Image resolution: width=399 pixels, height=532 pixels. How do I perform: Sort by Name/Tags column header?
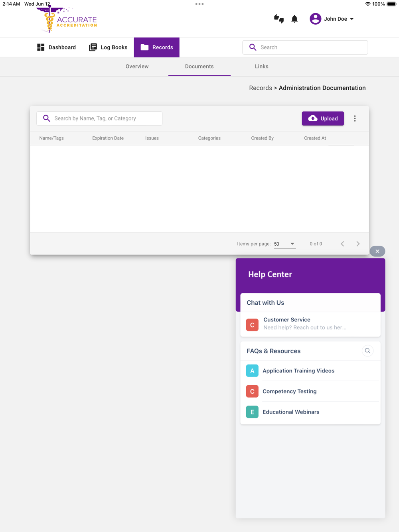tap(51, 138)
